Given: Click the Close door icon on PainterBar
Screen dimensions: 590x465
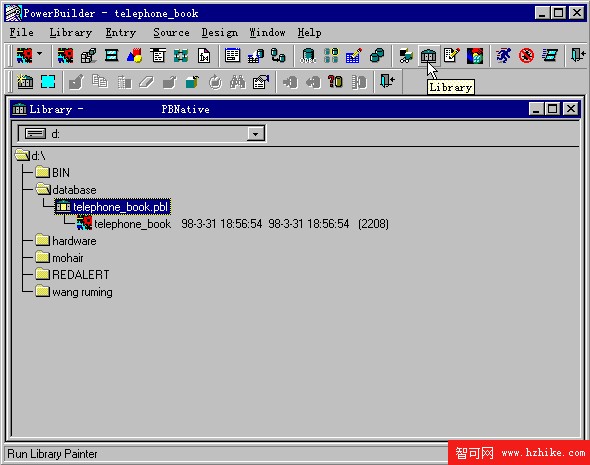Looking at the screenshot, I should [387, 81].
